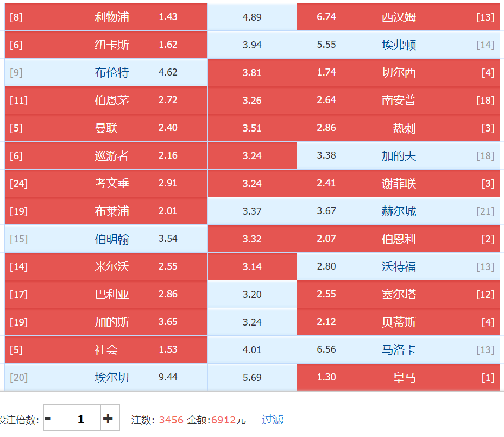Select the 3.24 draw in 加的斯 row

pyautogui.click(x=252, y=321)
